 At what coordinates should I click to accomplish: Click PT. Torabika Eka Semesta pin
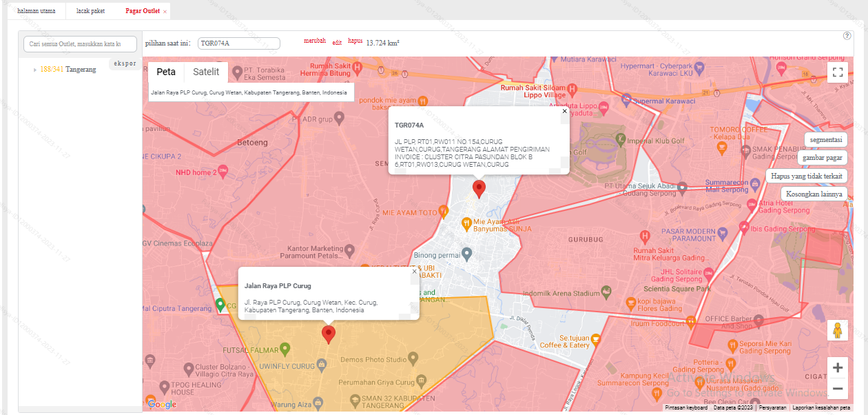click(237, 71)
